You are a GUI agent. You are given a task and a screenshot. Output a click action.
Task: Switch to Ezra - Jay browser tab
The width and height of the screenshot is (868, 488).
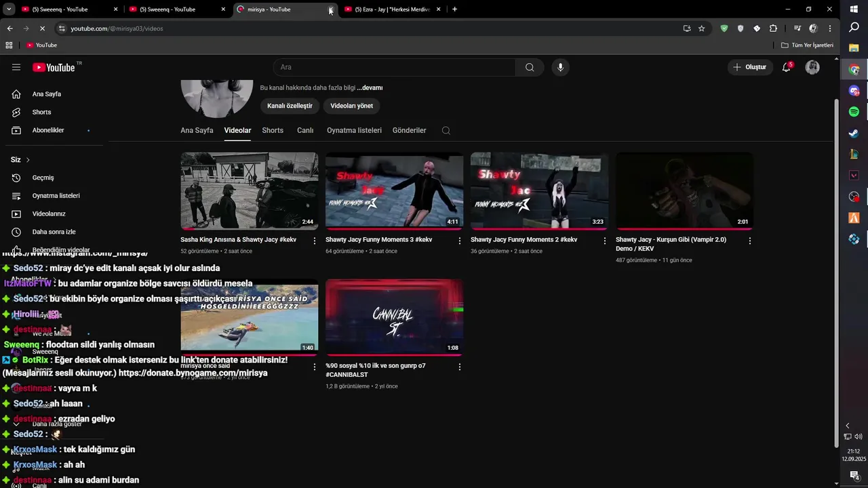coord(391,9)
